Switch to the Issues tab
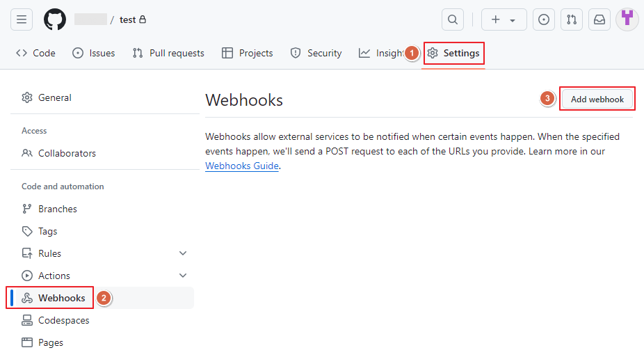Screen dimensions: 644x357 [x=94, y=53]
